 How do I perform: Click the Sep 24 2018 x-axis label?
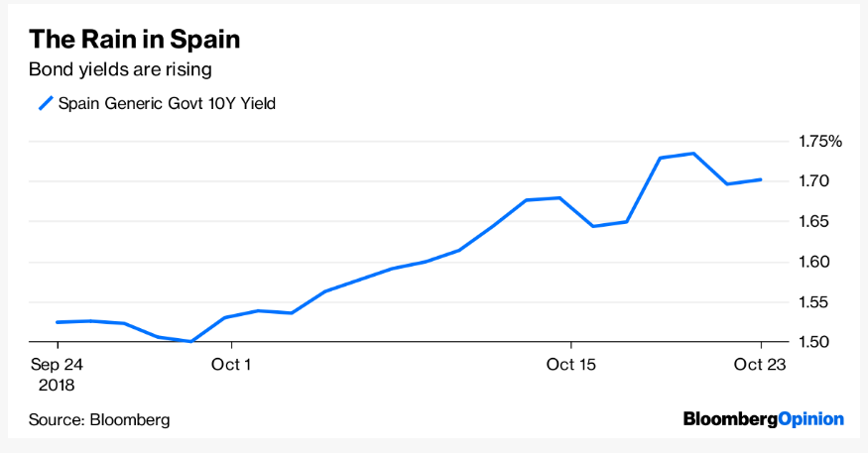(x=57, y=375)
